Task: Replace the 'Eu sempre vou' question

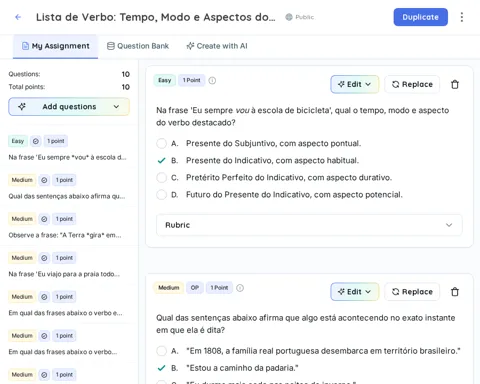Action: tap(412, 84)
